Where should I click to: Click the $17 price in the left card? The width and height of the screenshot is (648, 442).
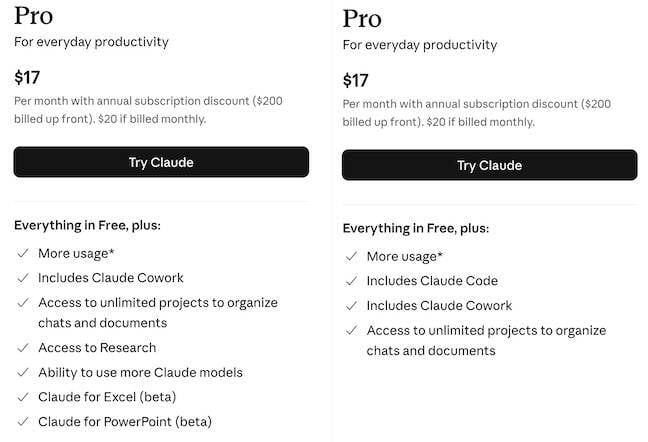point(28,77)
